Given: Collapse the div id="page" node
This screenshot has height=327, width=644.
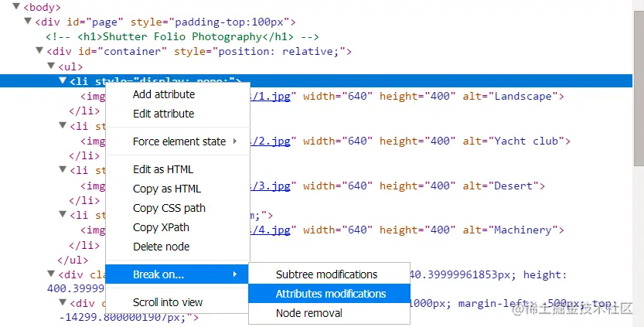Looking at the screenshot, I should click(28, 21).
